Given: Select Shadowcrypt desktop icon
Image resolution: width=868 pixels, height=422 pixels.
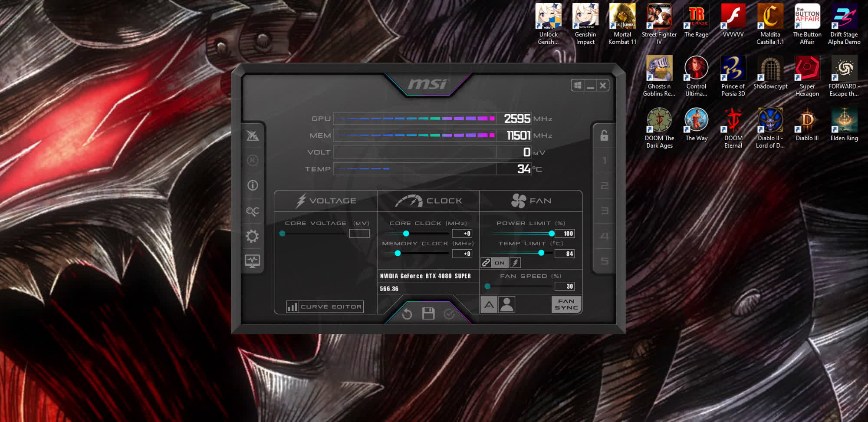Looking at the screenshot, I should (770, 73).
